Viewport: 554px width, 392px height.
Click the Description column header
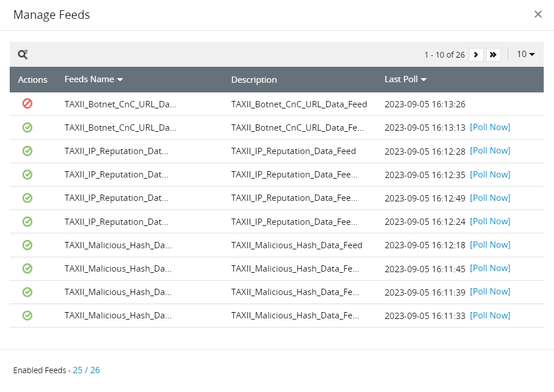254,80
